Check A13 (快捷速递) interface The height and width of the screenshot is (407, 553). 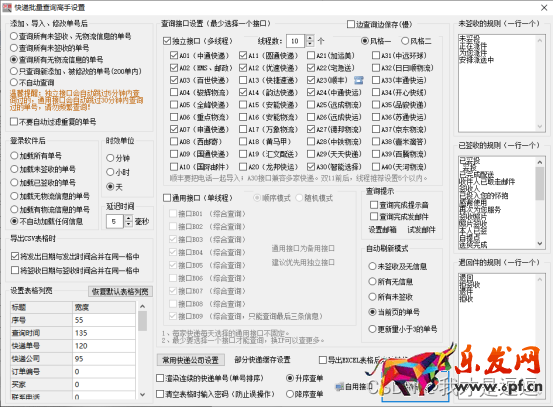coord(268,80)
